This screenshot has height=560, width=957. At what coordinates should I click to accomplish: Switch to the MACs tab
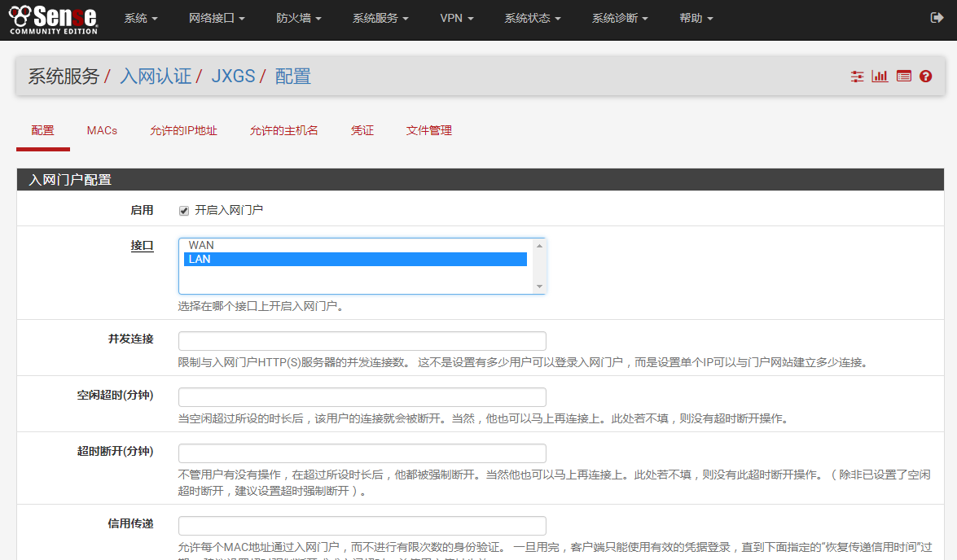tap(102, 130)
